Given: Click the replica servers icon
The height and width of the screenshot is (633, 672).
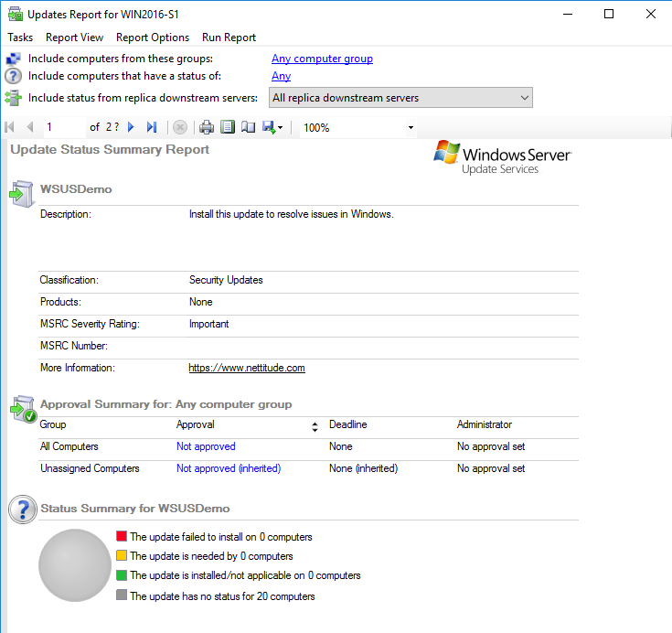Looking at the screenshot, I should 14,98.
